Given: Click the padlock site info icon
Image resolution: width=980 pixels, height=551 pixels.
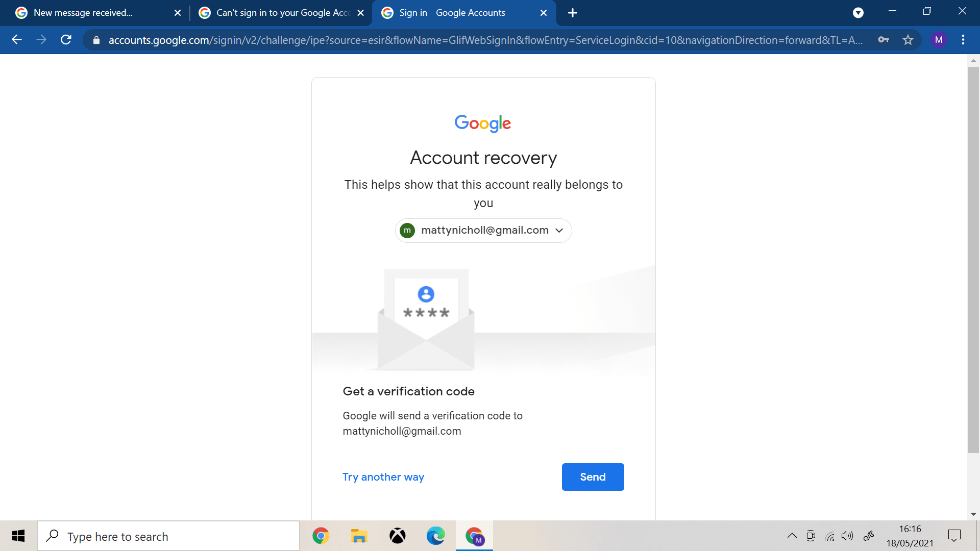Looking at the screenshot, I should [96, 40].
